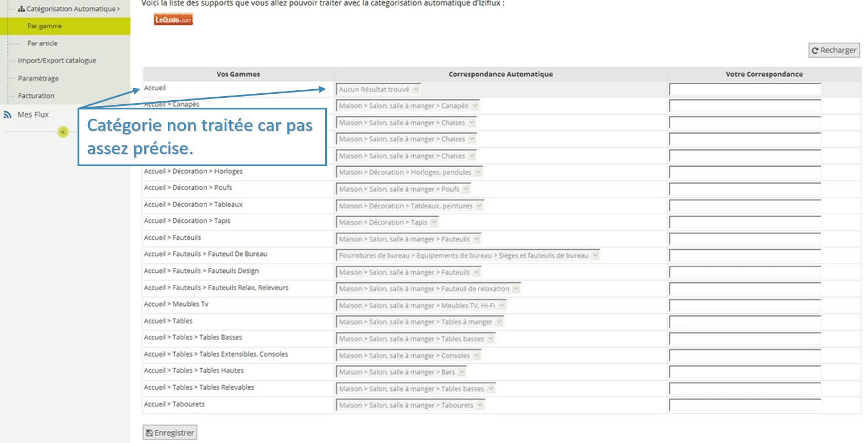Open the Salon > Bars dropdown
The image size is (868, 443).
coord(401,372)
